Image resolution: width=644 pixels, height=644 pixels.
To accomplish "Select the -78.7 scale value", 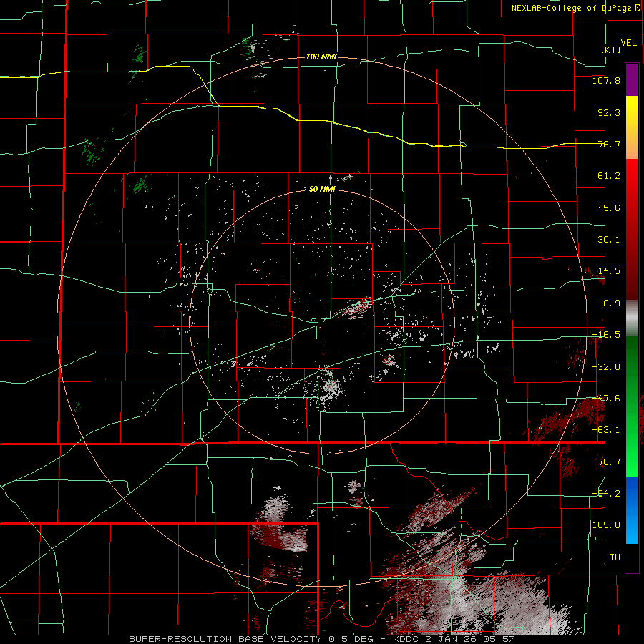I will click(606, 462).
